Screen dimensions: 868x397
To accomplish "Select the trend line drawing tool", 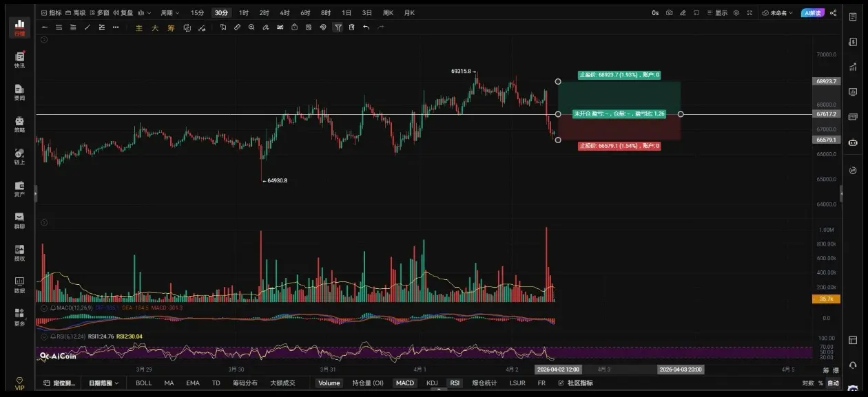I will (x=87, y=27).
